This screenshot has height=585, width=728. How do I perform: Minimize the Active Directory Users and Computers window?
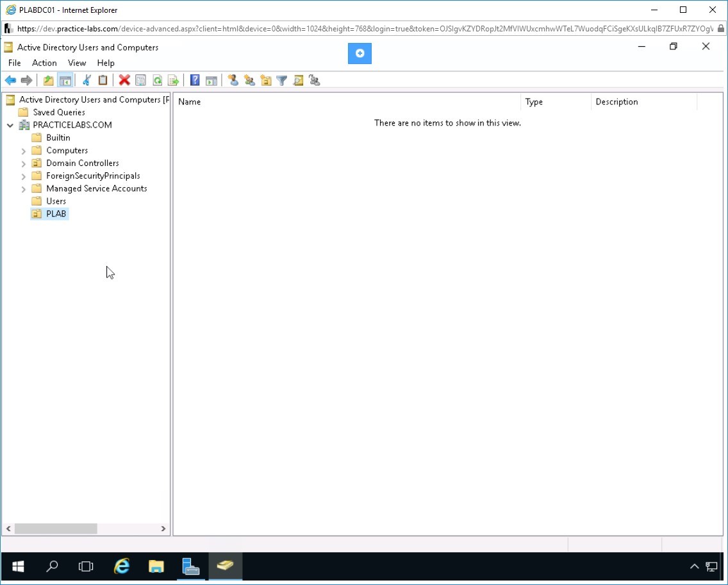641,46
